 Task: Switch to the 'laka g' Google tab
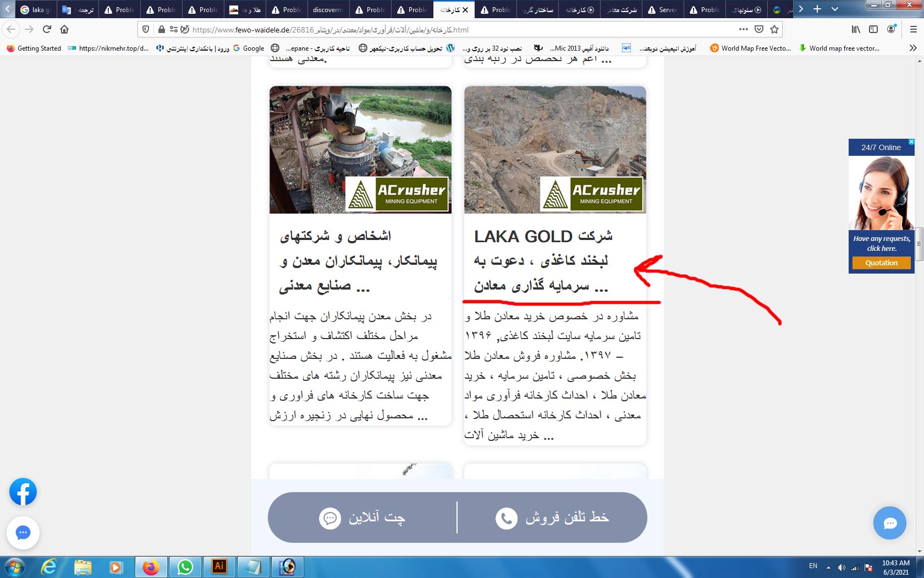35,9
